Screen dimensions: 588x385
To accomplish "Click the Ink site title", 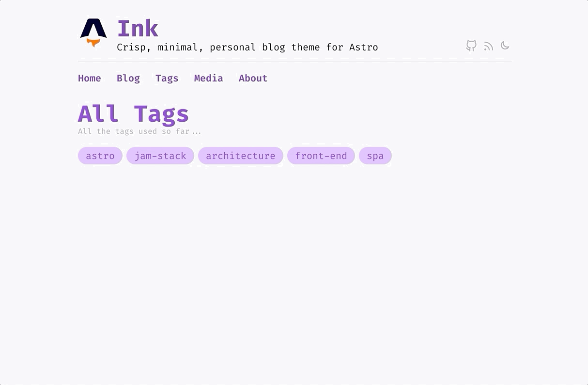I will [138, 29].
